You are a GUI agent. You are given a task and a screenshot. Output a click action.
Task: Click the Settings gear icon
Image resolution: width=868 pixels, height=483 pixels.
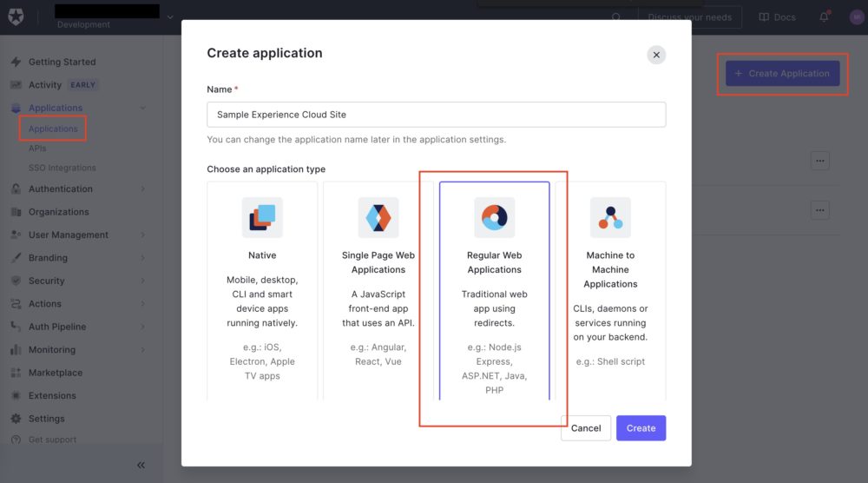pyautogui.click(x=16, y=419)
